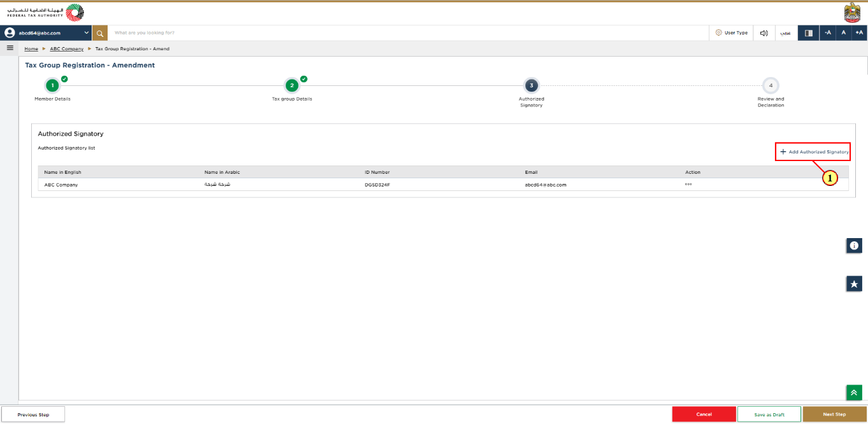The image size is (868, 424).
Task: Click Add Authorized Signatory
Action: [x=814, y=152]
